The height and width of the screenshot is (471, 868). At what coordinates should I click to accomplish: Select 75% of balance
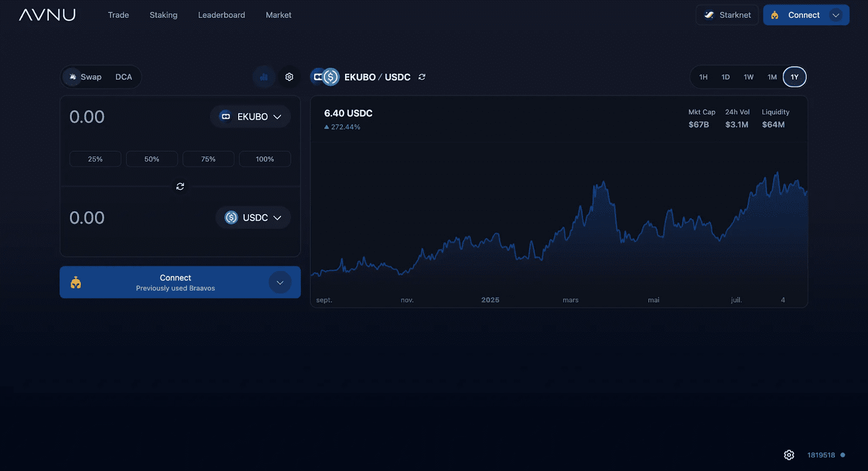(208, 159)
